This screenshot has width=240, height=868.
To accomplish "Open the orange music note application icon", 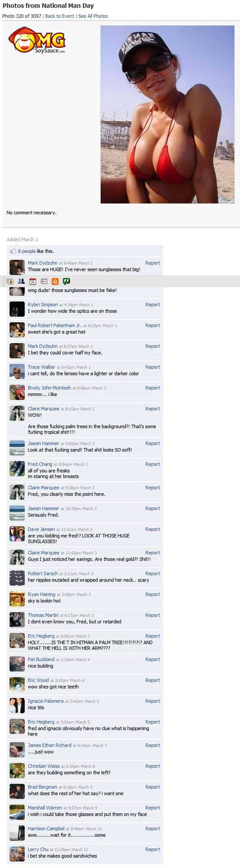I will pos(55,282).
